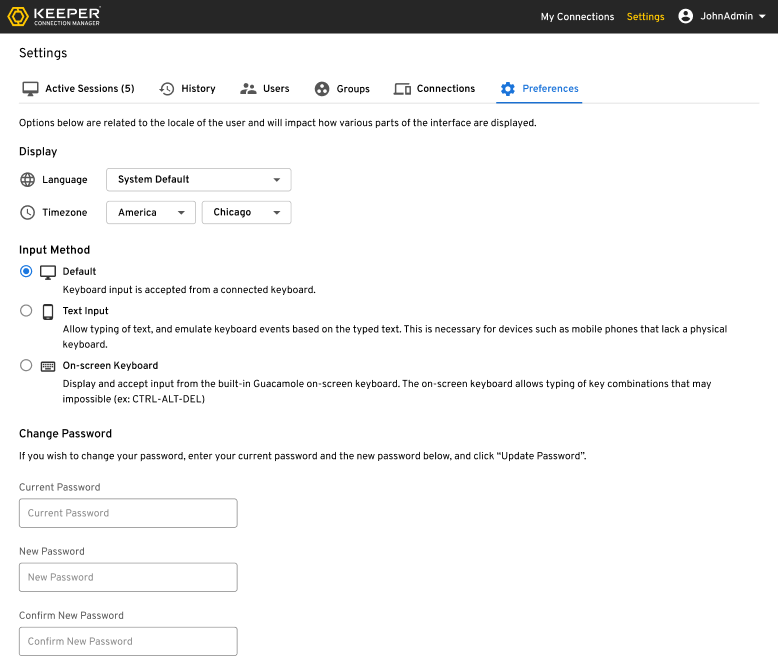Click the Current Password input field
Image resolution: width=778 pixels, height=658 pixels.
coord(128,513)
